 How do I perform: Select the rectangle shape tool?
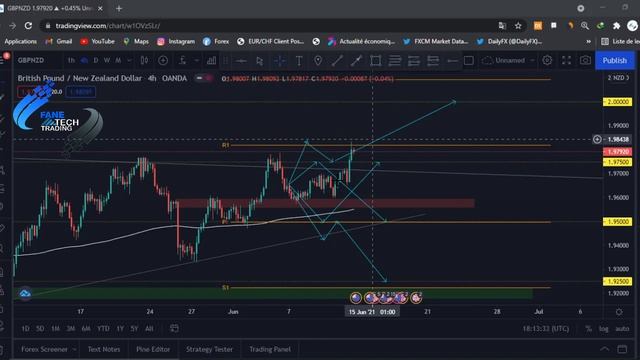click(x=376, y=61)
